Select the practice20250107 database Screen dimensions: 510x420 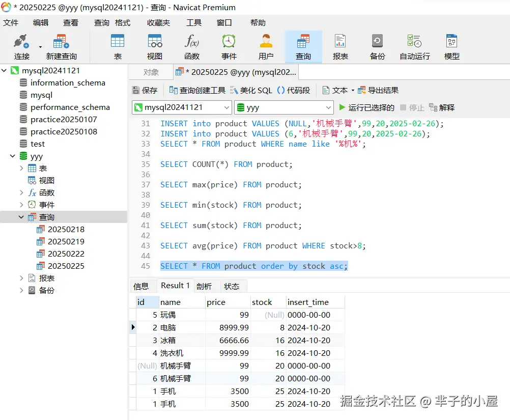[x=64, y=120]
